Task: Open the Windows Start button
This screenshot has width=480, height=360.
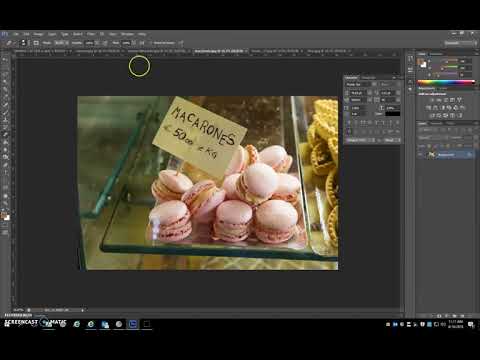Action: coord(6,324)
